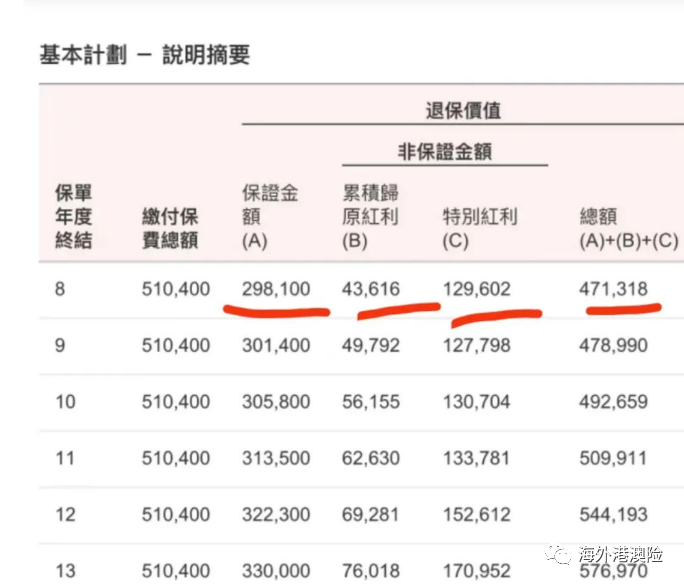
Task: Click reversionary bonus 49,792
Action: click(x=371, y=345)
